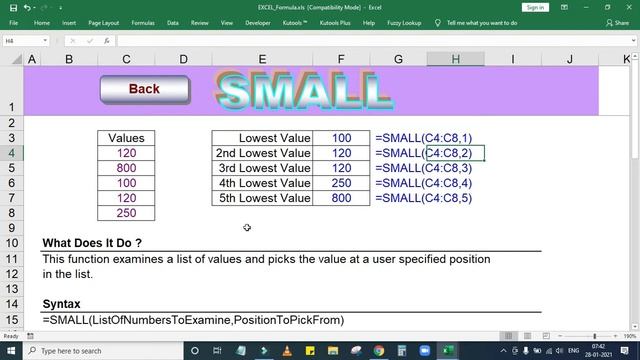
Task: Open the Kutools tab
Action: (x=295, y=23)
